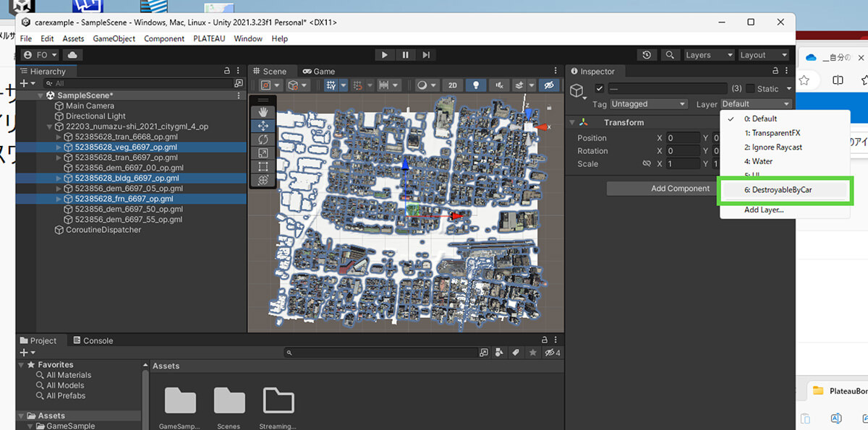Select the Scale tool in Scene toolbar
The width and height of the screenshot is (868, 430).
263,153
